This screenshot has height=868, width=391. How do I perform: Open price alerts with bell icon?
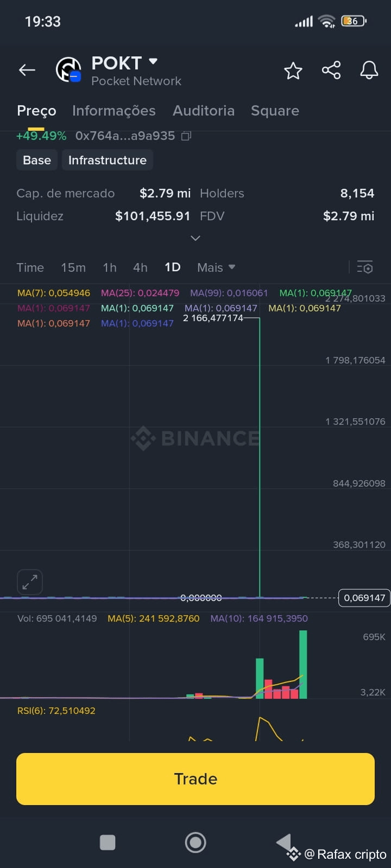pyautogui.click(x=369, y=71)
